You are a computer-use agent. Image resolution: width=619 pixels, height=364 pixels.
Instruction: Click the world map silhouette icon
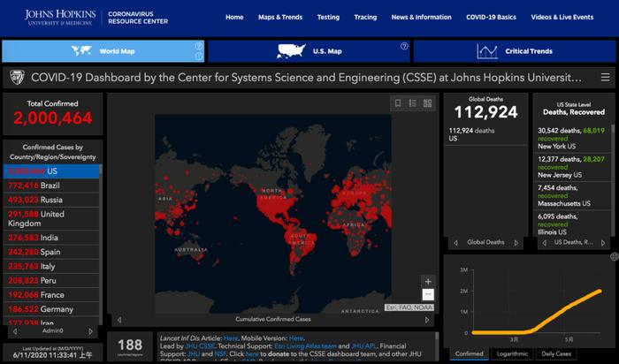click(x=81, y=51)
